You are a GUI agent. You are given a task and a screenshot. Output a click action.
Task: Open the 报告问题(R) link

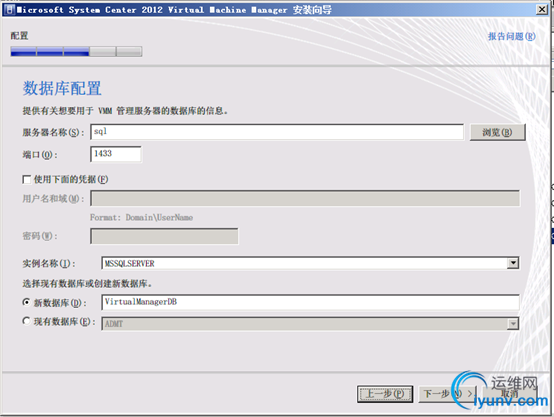click(512, 36)
